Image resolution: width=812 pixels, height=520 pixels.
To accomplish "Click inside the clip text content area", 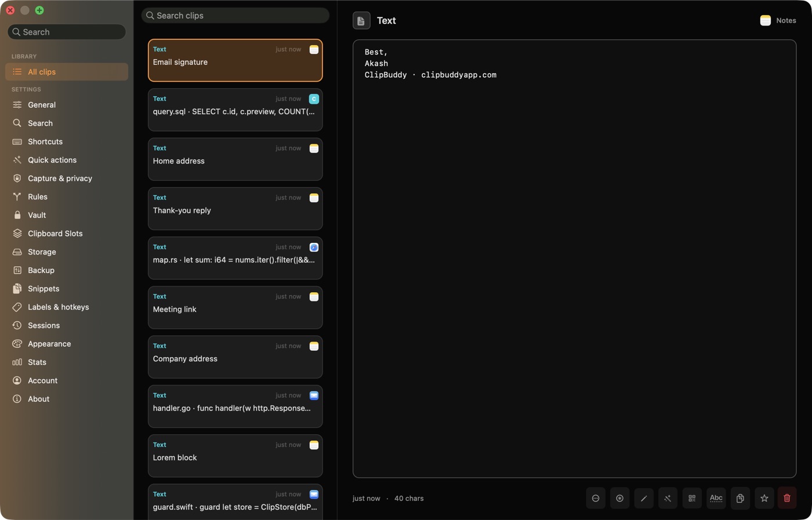I will (574, 259).
